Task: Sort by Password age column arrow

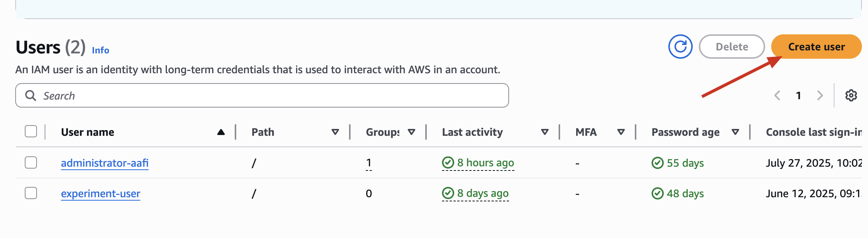Action: [x=735, y=132]
